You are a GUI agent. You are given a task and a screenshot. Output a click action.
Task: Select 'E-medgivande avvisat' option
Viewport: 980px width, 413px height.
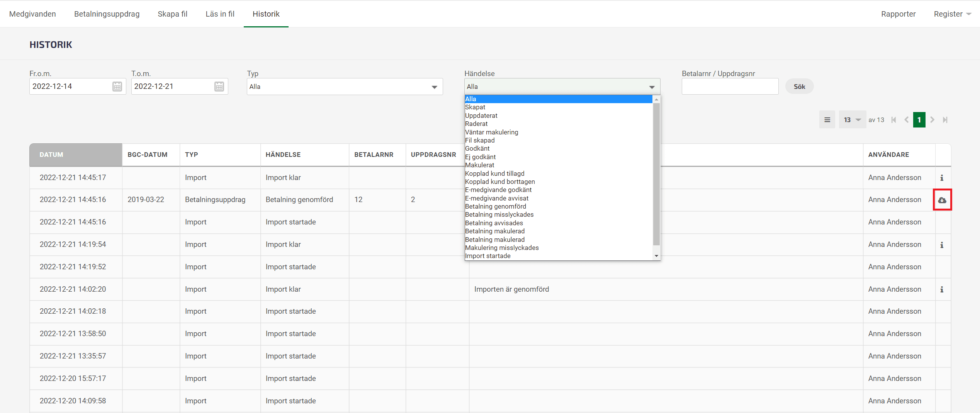point(558,198)
